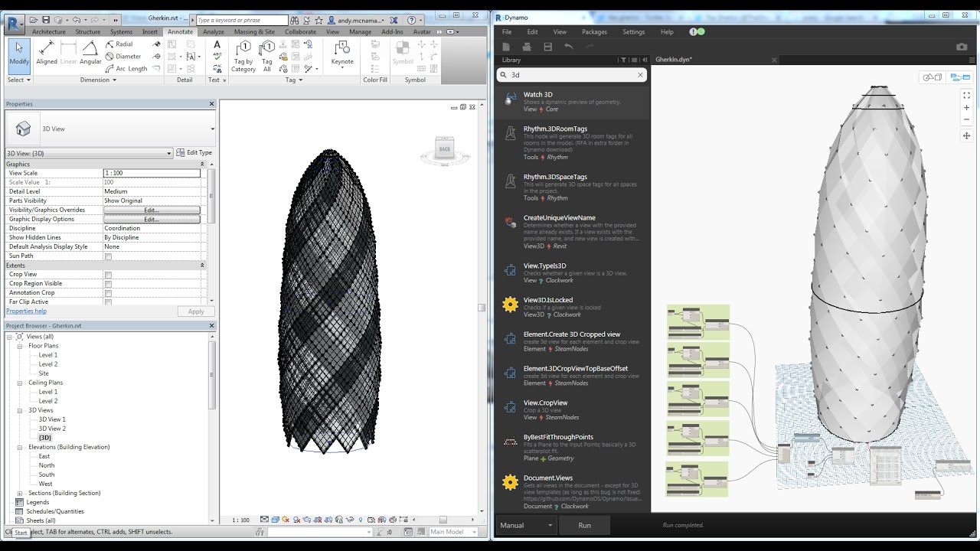Click Dynamo Save icon

click(547, 47)
